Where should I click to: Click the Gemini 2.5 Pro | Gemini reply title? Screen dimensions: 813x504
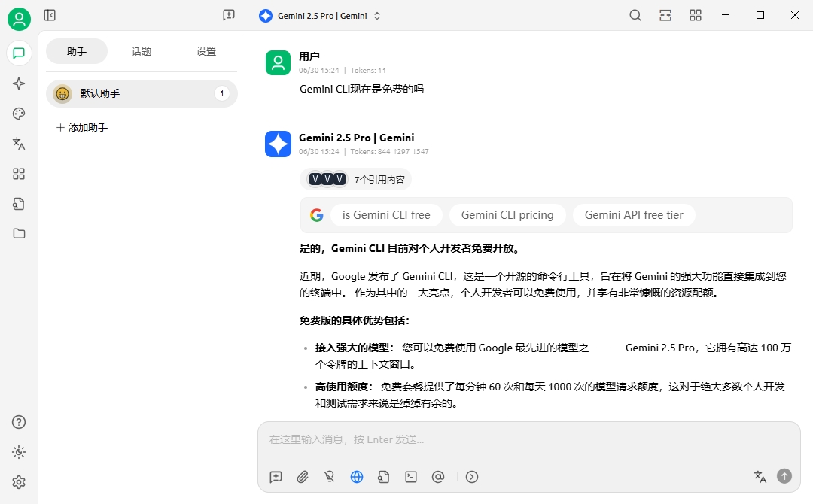357,138
